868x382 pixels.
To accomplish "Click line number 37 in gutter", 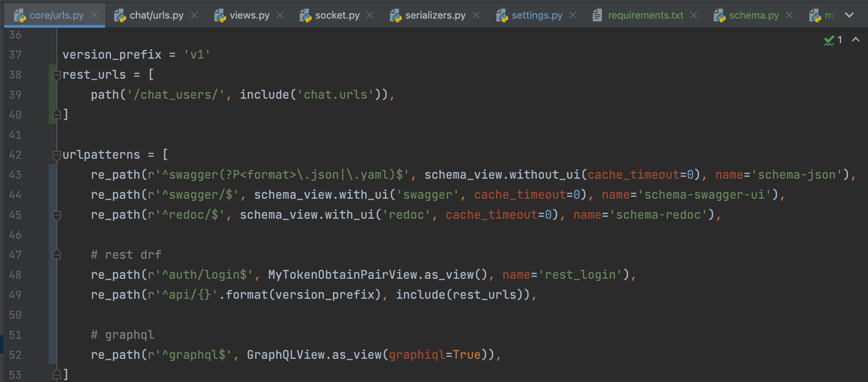I will pos(15,55).
